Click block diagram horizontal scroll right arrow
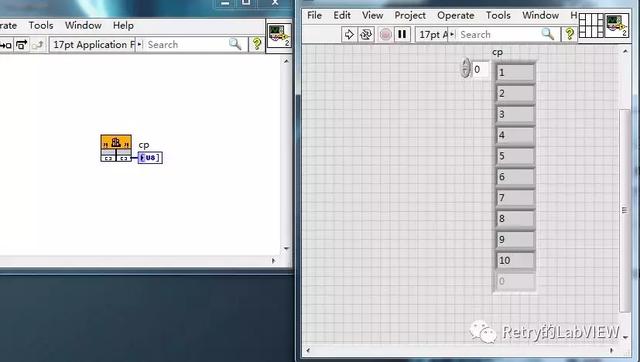 [x=273, y=260]
